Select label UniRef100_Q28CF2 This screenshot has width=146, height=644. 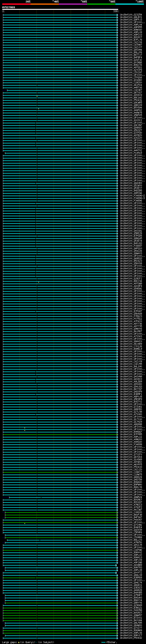tap(131, 279)
